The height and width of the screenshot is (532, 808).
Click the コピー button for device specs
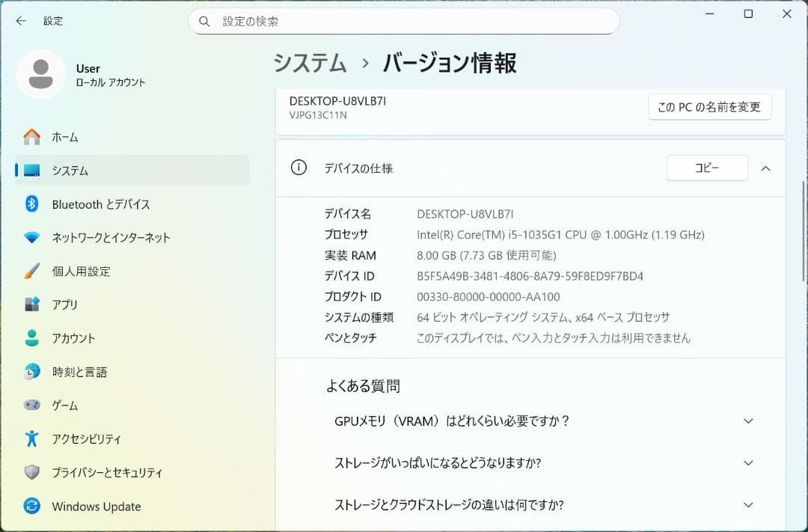point(706,168)
